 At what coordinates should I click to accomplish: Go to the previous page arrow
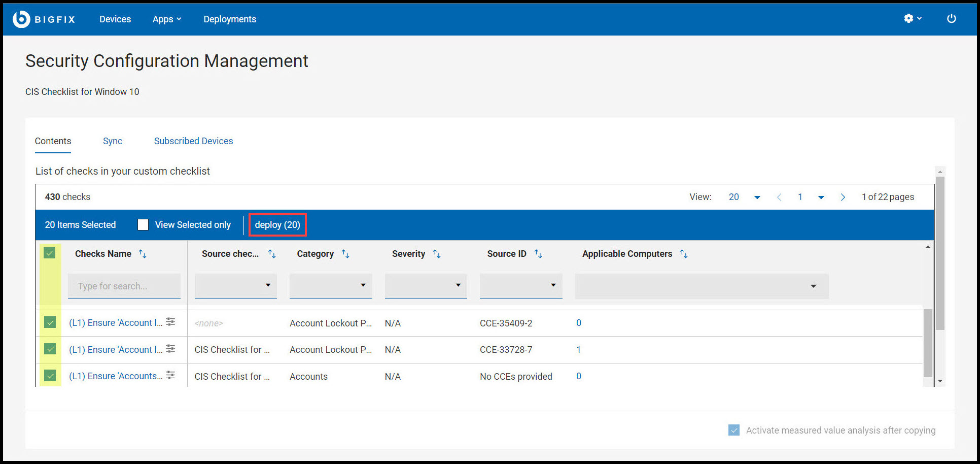(x=779, y=197)
